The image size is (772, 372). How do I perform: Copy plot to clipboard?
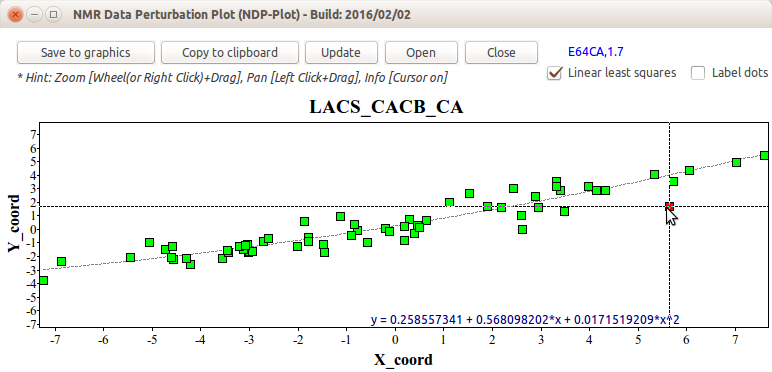pos(230,53)
